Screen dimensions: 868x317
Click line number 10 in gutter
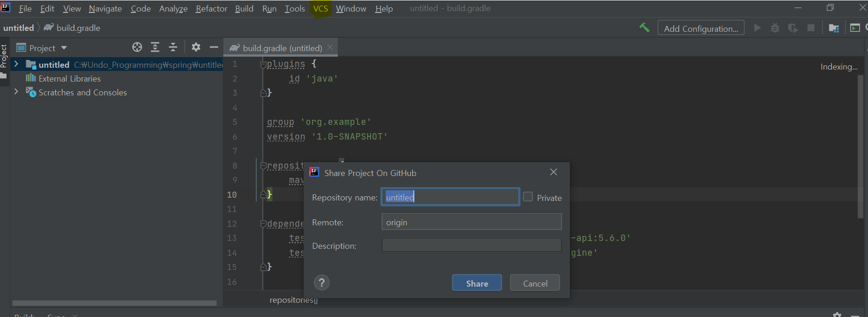(232, 195)
